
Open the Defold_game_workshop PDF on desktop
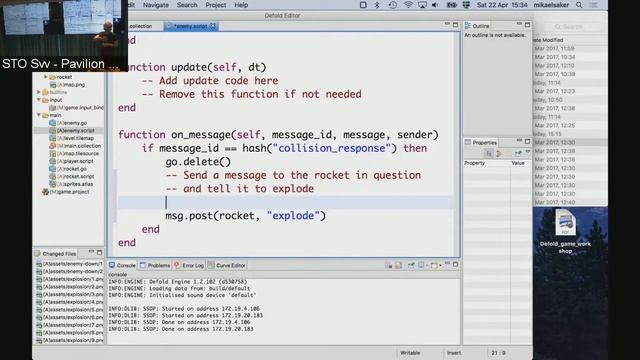[565, 231]
